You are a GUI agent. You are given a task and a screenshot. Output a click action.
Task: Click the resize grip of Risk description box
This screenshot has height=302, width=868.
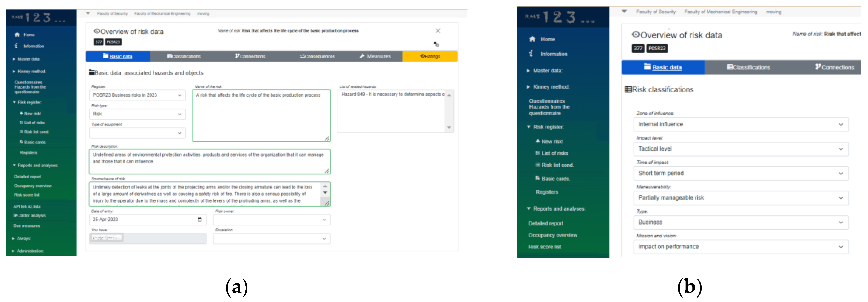[327, 171]
